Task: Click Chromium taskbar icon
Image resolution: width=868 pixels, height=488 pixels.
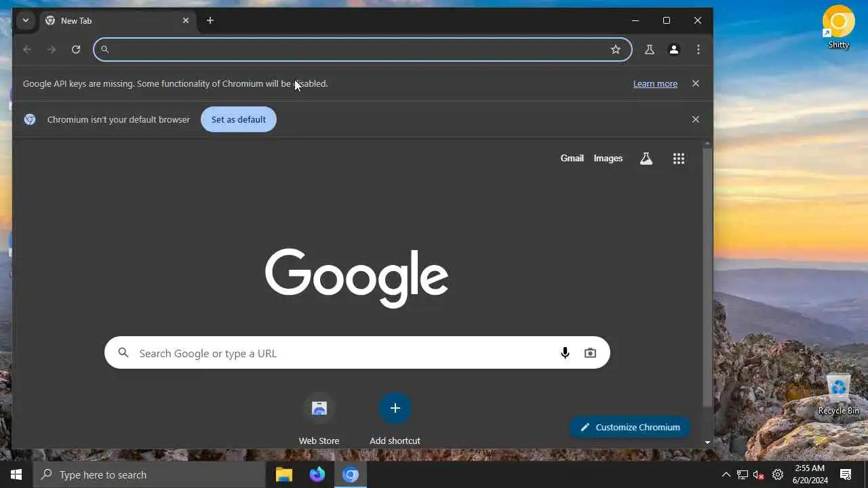Action: tap(351, 474)
